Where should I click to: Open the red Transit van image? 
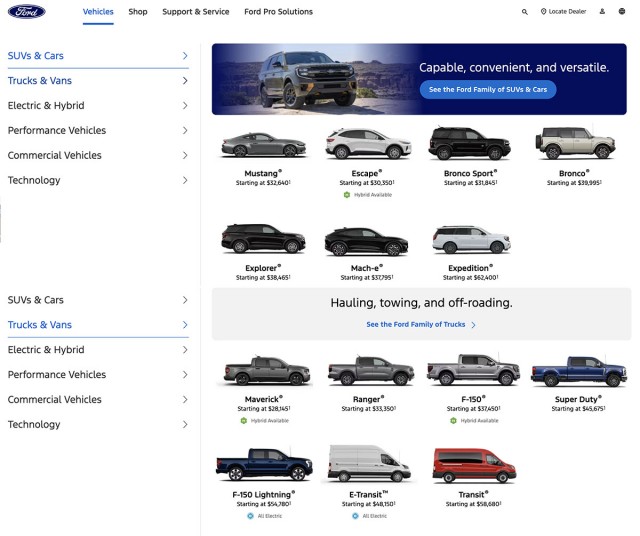tap(474, 465)
